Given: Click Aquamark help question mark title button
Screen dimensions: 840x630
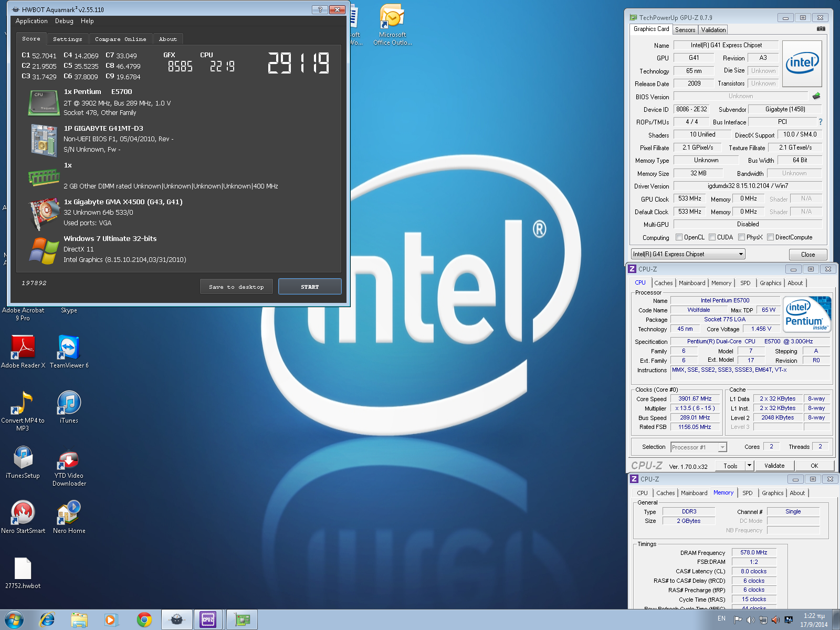Looking at the screenshot, I should tap(320, 9).
